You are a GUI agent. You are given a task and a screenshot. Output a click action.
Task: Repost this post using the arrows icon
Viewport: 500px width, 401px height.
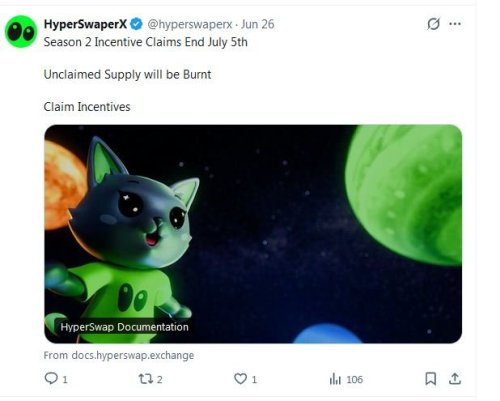tap(146, 379)
